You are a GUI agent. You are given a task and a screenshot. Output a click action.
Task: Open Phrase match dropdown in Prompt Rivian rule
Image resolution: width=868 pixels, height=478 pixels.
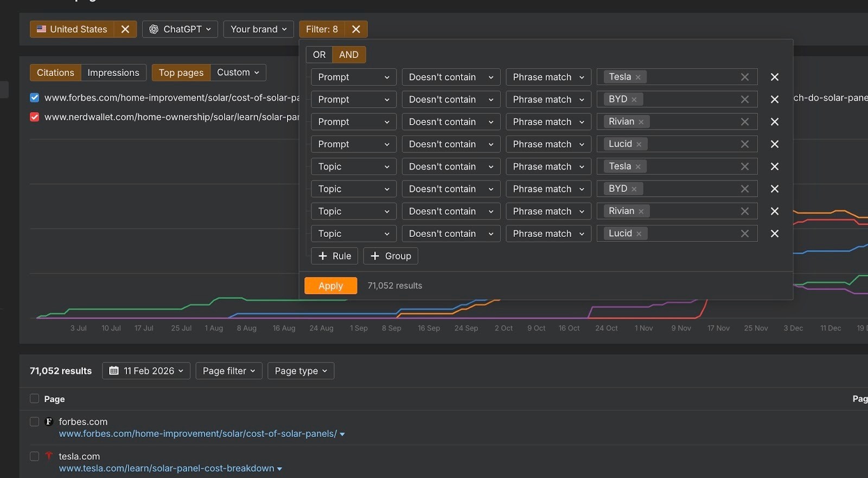[548, 122]
